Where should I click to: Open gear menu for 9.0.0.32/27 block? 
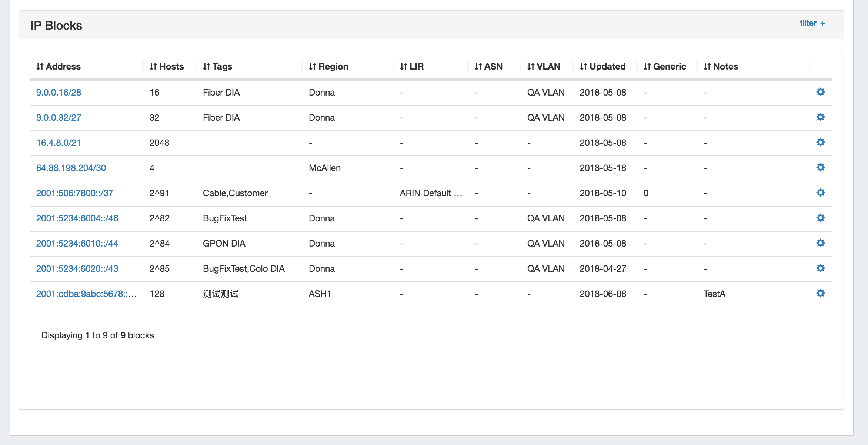click(x=820, y=117)
